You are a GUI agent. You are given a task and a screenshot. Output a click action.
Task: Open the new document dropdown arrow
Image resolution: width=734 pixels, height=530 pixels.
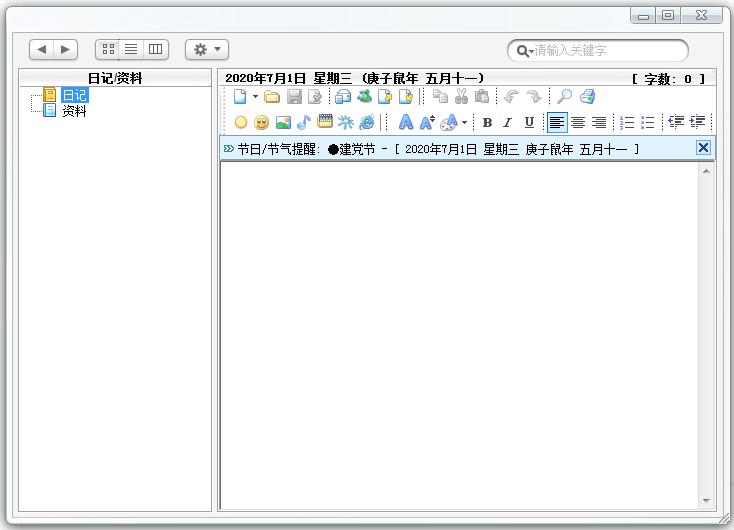pos(255,97)
